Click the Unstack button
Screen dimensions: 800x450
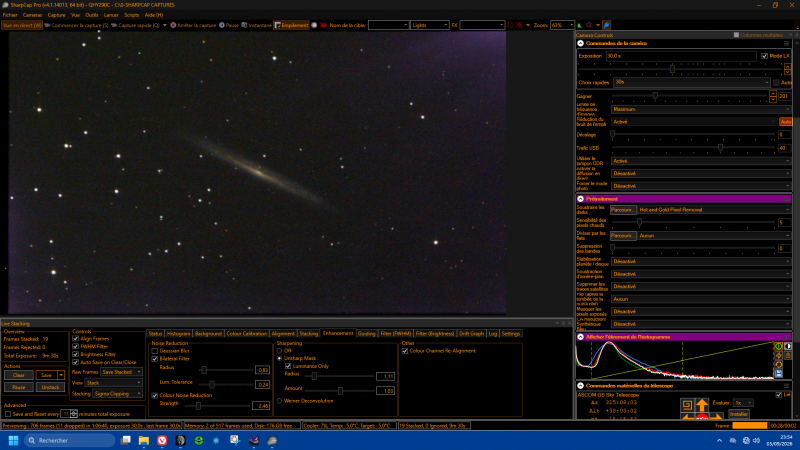[50, 387]
